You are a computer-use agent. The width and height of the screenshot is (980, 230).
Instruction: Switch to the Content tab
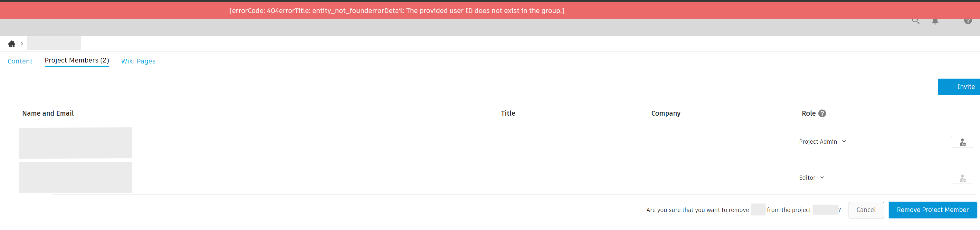pyautogui.click(x=20, y=61)
